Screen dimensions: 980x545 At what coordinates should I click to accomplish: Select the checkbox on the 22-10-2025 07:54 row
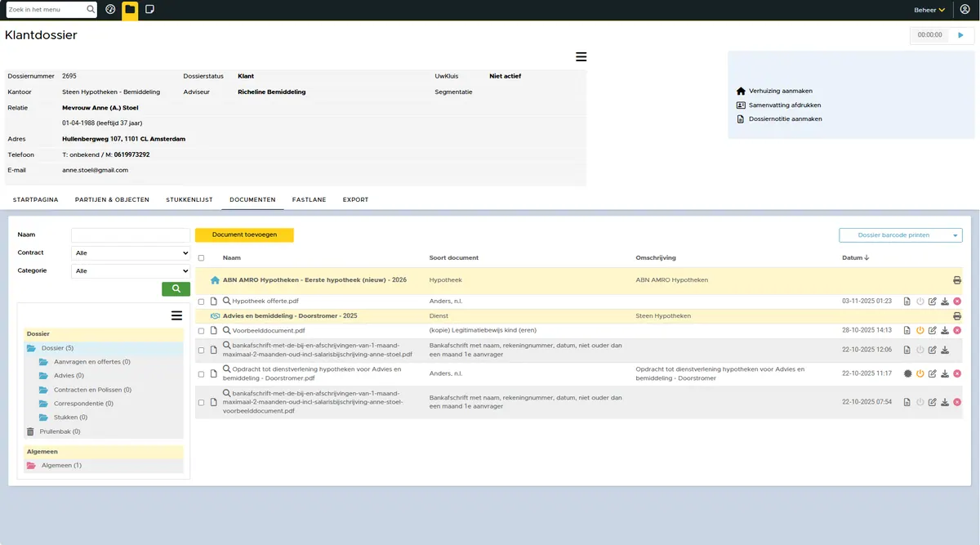click(x=202, y=402)
